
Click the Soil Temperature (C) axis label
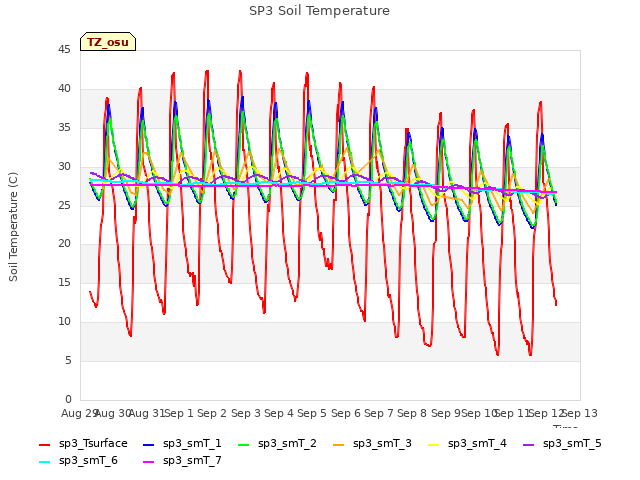coord(13,227)
